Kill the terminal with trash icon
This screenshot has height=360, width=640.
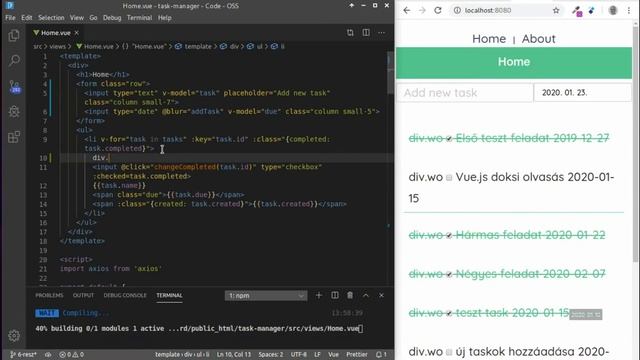click(x=350, y=295)
